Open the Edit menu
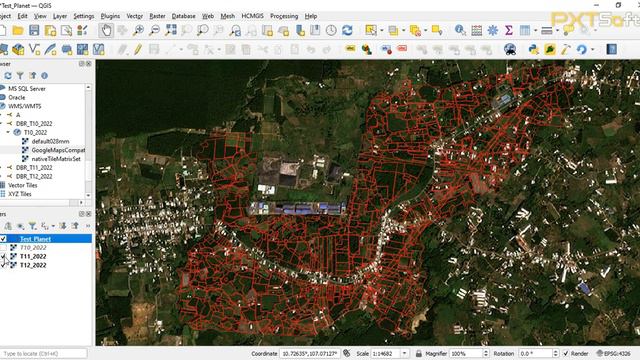The image size is (640, 360). 22,16
